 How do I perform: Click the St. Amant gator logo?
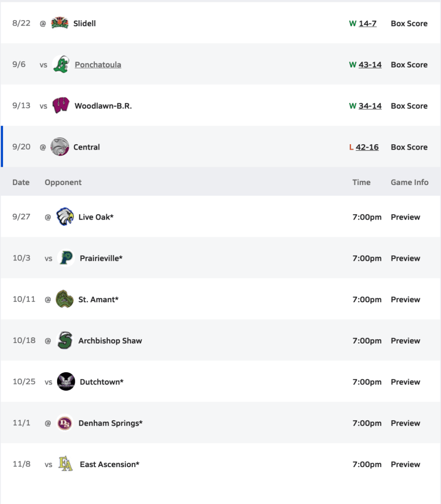pyautogui.click(x=65, y=299)
